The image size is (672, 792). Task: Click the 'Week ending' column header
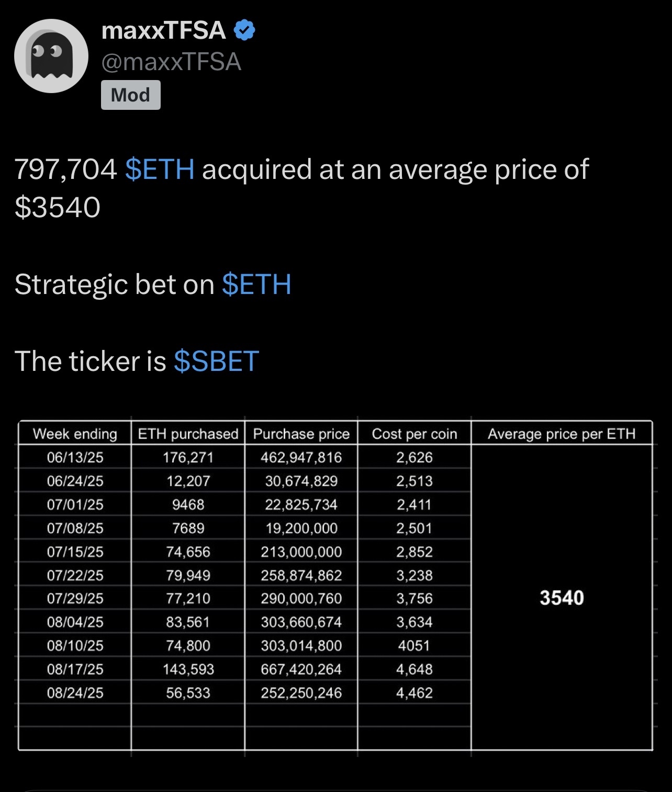click(x=75, y=434)
